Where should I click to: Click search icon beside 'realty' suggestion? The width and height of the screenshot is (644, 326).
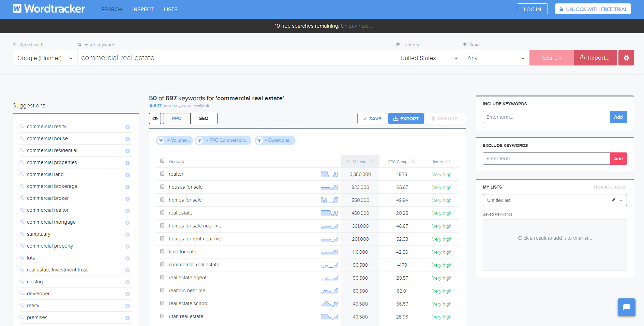click(x=22, y=306)
